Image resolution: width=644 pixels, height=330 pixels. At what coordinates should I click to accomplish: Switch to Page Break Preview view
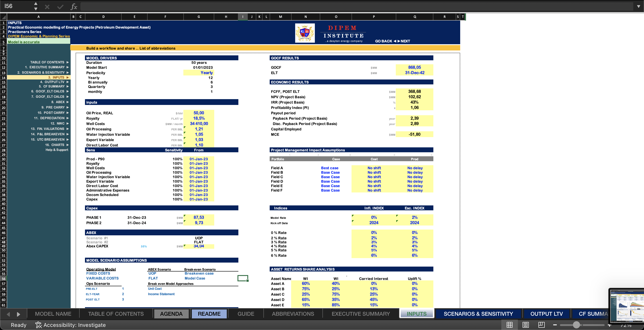(542, 325)
